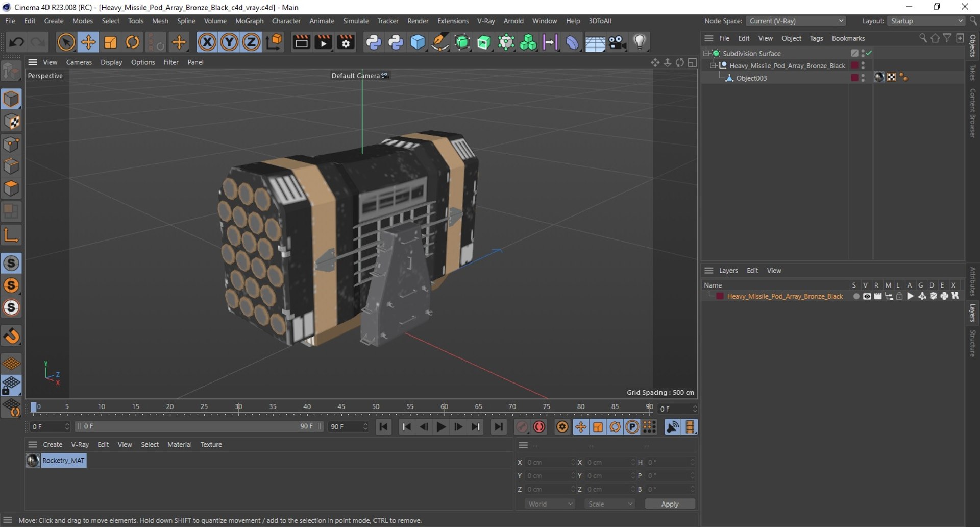Screen dimensions: 980x527
Task: Collapse the Subdivision Surface tree item
Action: pyautogui.click(x=706, y=53)
